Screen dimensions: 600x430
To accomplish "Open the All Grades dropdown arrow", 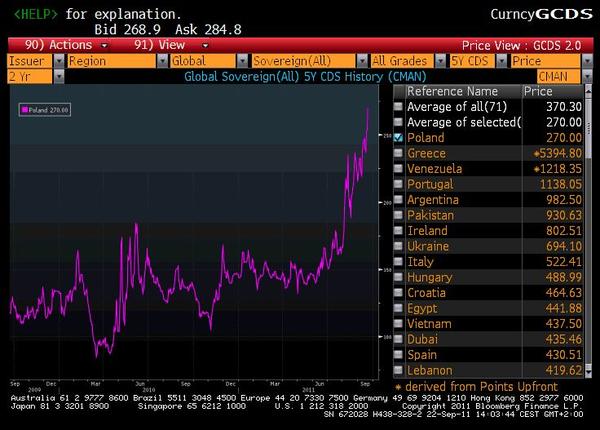I will pyautogui.click(x=440, y=61).
